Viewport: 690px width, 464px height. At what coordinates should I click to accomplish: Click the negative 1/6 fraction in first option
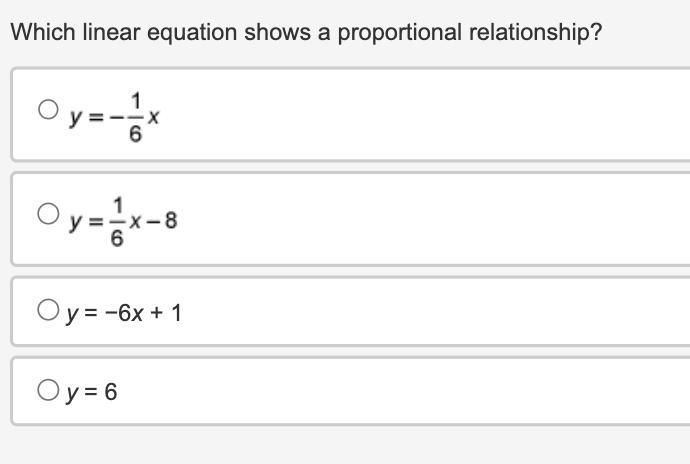[x=127, y=117]
